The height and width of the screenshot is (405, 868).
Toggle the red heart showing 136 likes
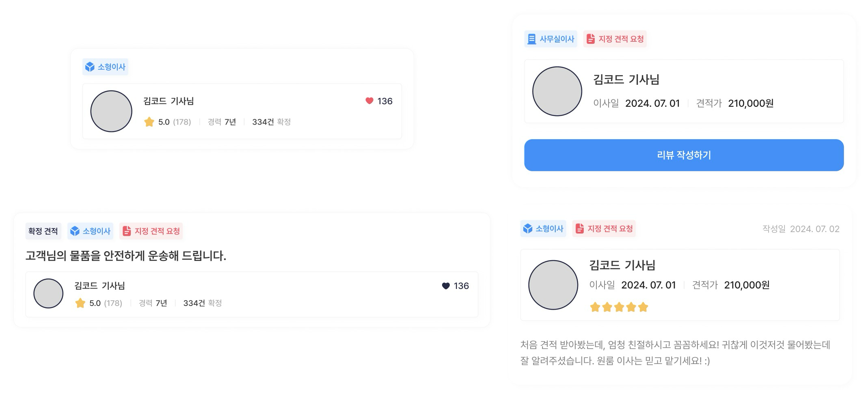pos(369,101)
